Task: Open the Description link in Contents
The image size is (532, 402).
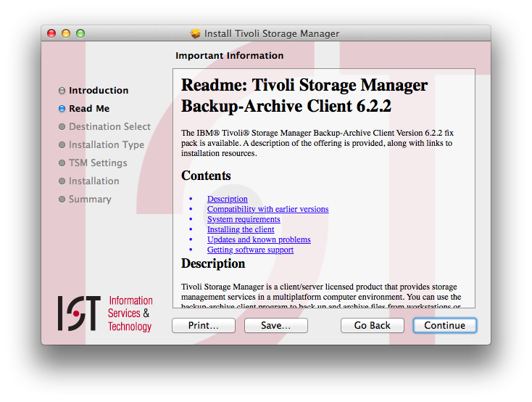Action: (x=228, y=199)
